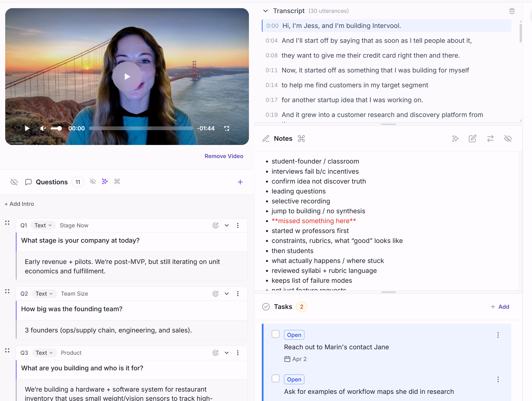Open options menu for Marin's contact task

tap(498, 335)
